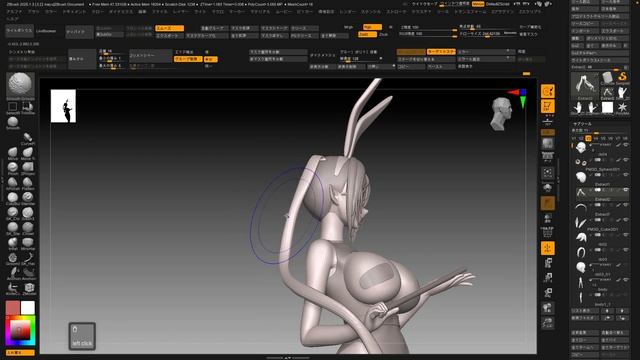This screenshot has height=360, width=640.
Task: Click the orange star gizmo shelf icon
Action: pyautogui.click(x=548, y=248)
